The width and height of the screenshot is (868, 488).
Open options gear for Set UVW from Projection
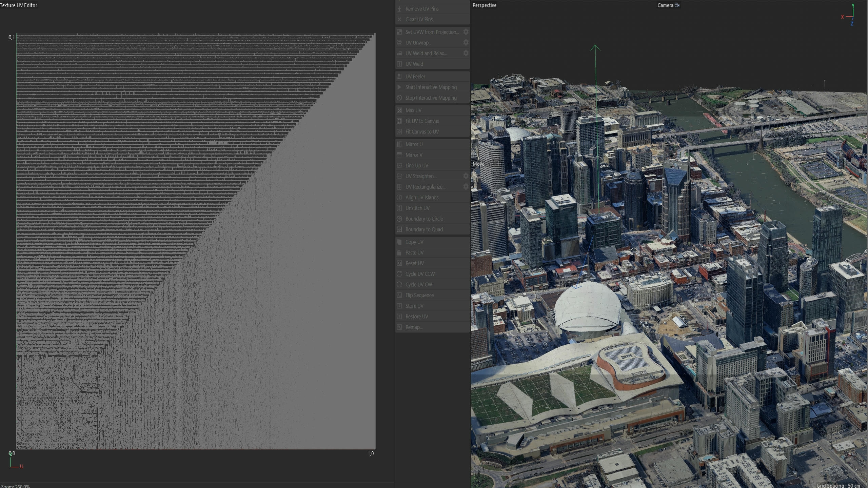[466, 32]
